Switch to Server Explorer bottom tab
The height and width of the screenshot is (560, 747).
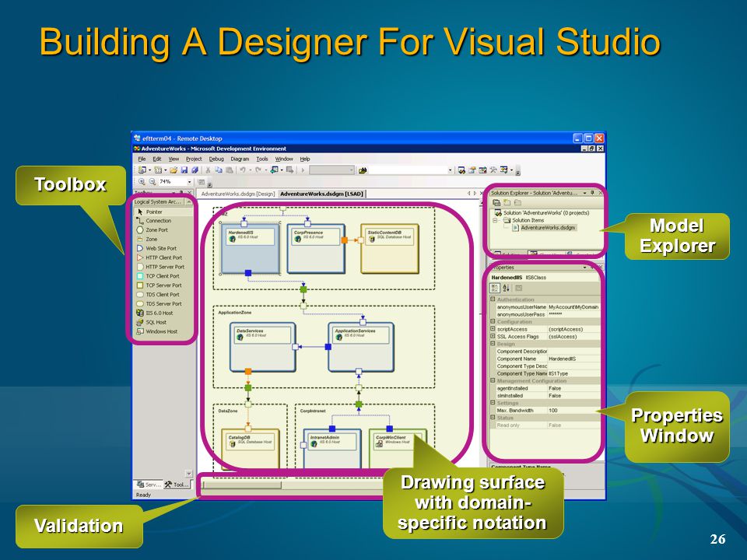coord(148,485)
